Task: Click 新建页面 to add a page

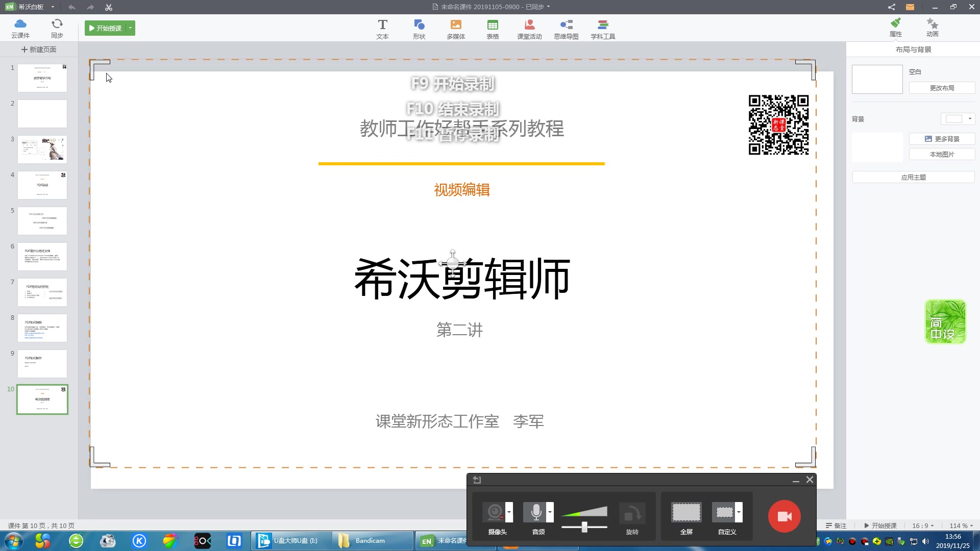Action: [x=39, y=49]
